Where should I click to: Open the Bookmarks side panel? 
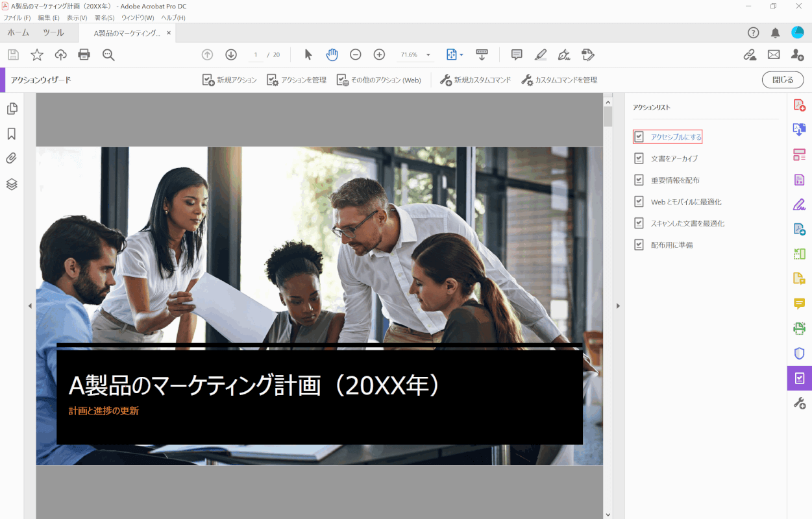11,134
